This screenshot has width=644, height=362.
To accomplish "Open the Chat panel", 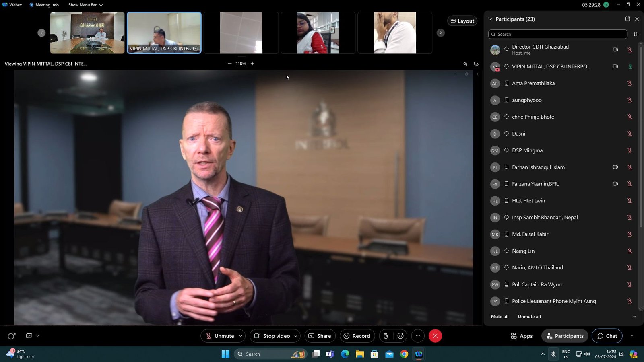I will click(x=607, y=336).
